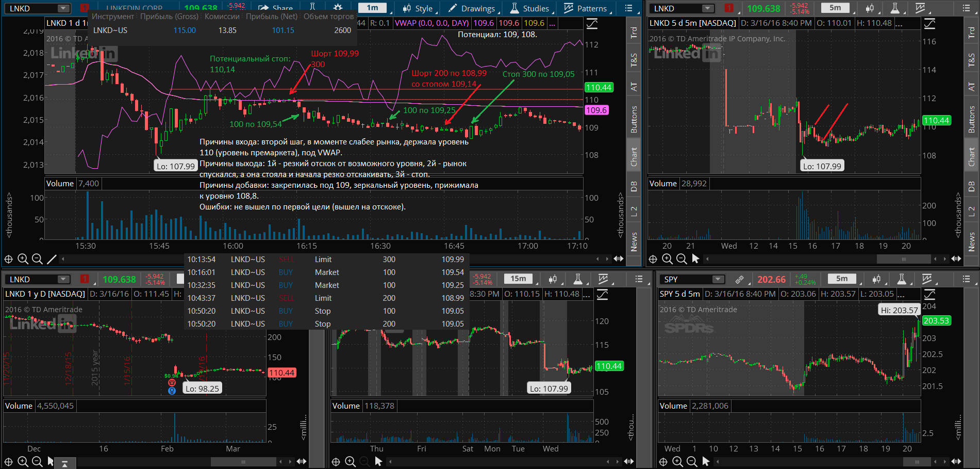Expand the LNKD symbol dropdown in 1m chart
This screenshot has width=980, height=469.
(63, 8)
